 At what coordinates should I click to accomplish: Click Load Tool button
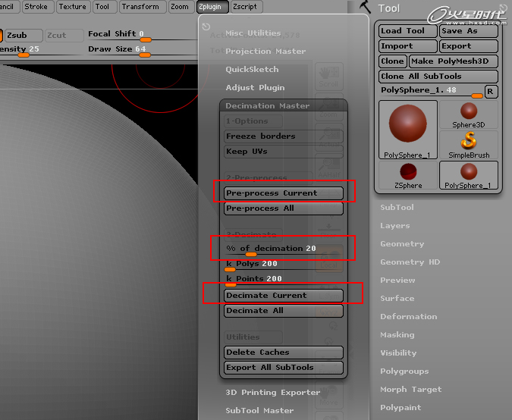407,31
